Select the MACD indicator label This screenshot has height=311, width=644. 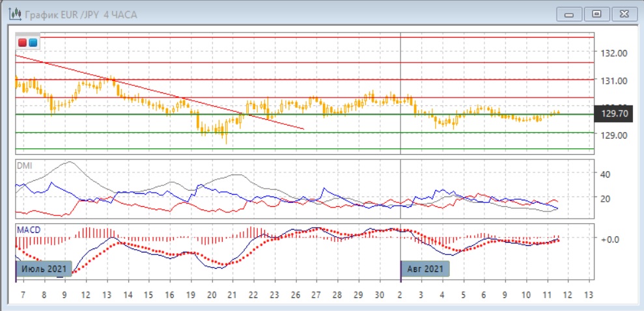point(29,231)
